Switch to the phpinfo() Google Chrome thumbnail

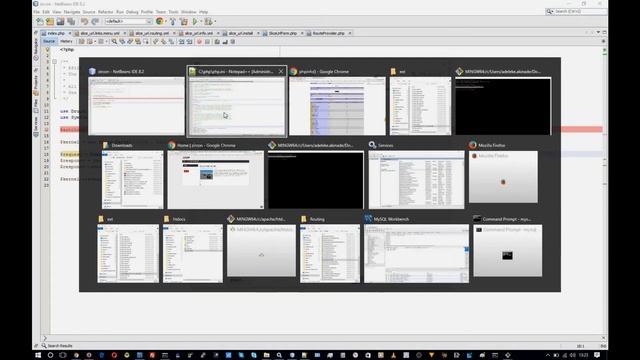[x=337, y=100]
